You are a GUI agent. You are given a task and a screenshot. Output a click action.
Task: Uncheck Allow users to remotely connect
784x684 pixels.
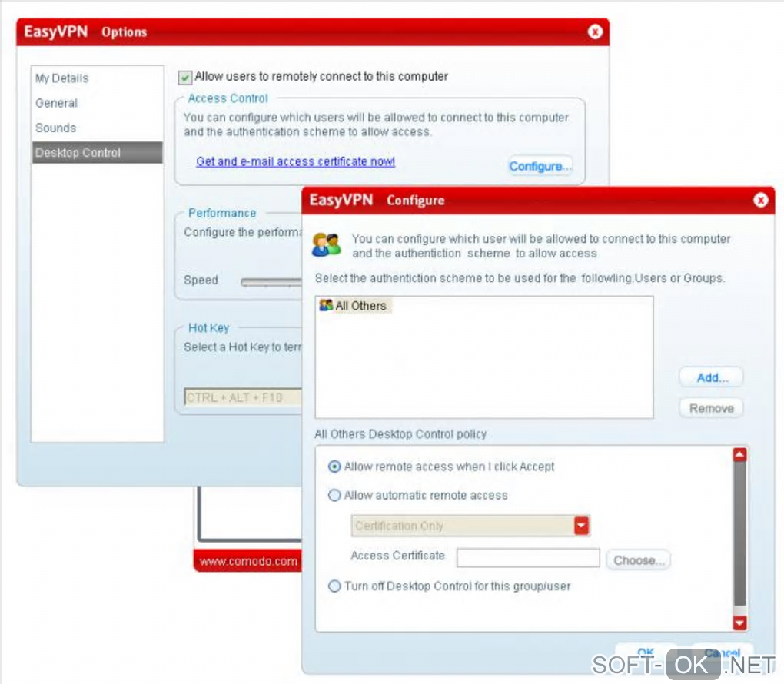coord(185,78)
